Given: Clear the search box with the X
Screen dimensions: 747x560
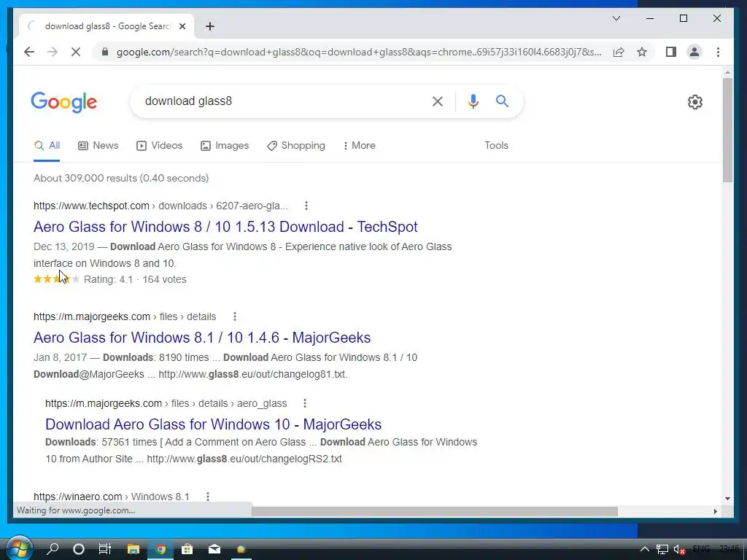Looking at the screenshot, I should pyautogui.click(x=438, y=101).
